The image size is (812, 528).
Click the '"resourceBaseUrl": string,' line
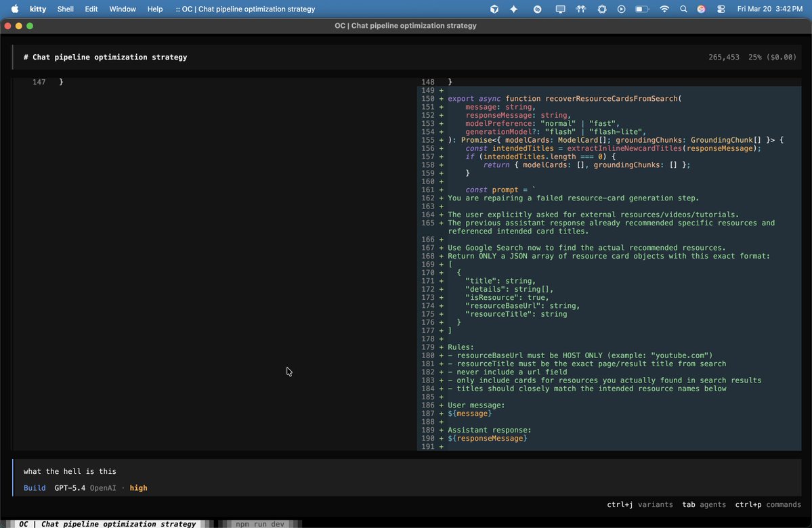[523, 305]
